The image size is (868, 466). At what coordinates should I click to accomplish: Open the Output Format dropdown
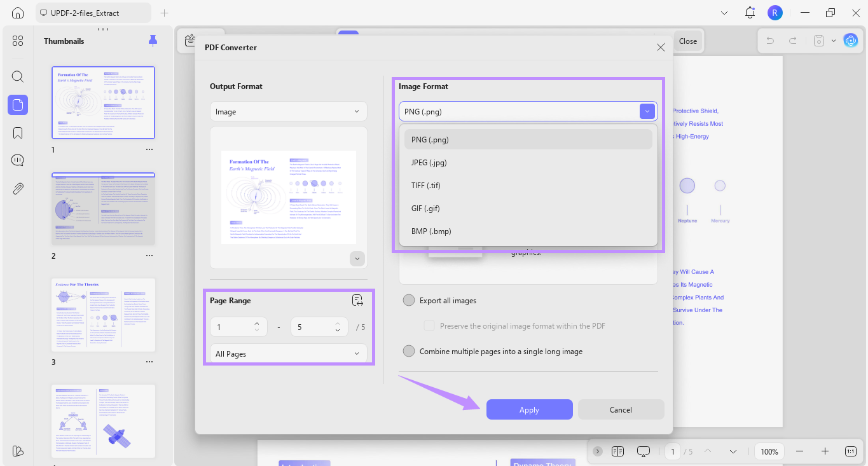288,111
